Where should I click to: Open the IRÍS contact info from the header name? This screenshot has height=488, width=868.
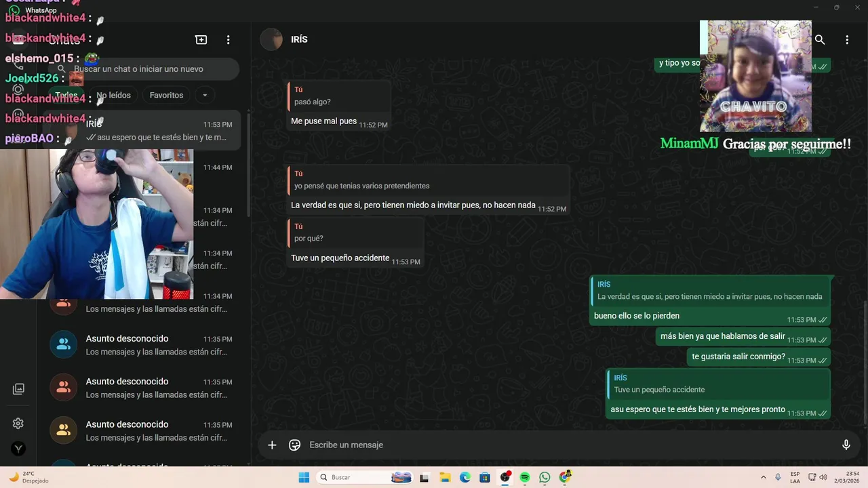299,39
